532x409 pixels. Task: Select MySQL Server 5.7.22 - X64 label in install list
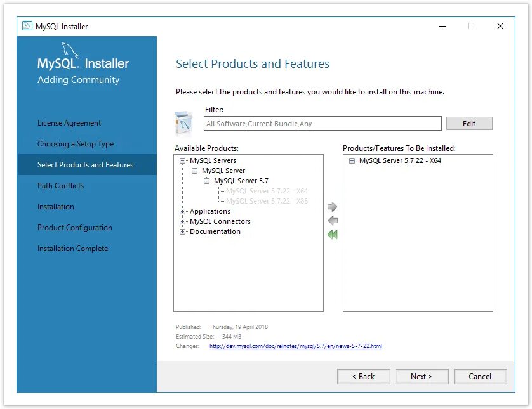click(x=400, y=160)
